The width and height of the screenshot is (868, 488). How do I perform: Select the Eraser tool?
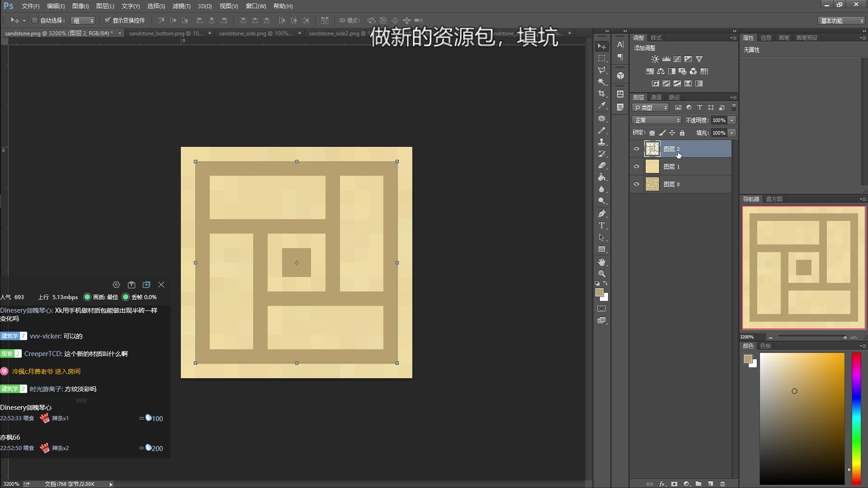coord(602,165)
